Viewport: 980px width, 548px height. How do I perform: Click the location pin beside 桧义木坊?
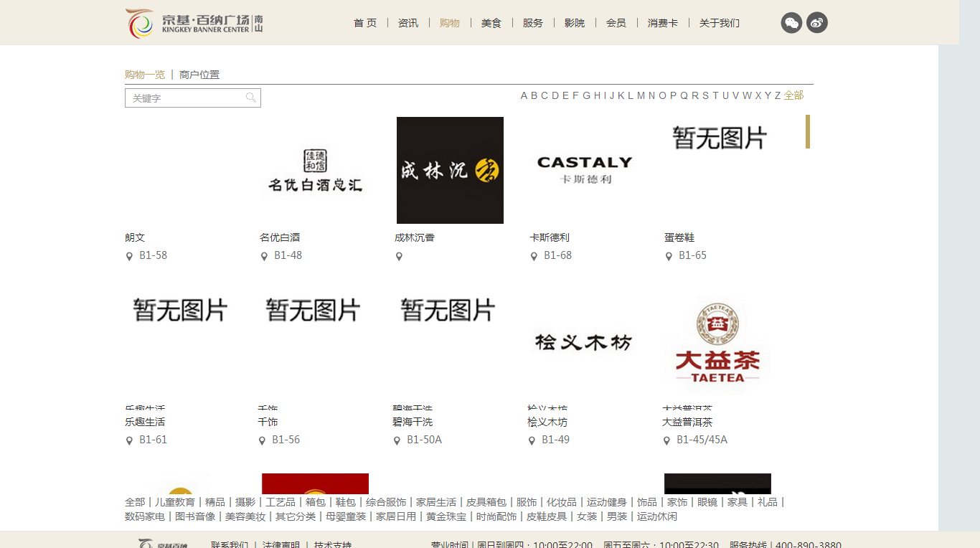point(532,440)
